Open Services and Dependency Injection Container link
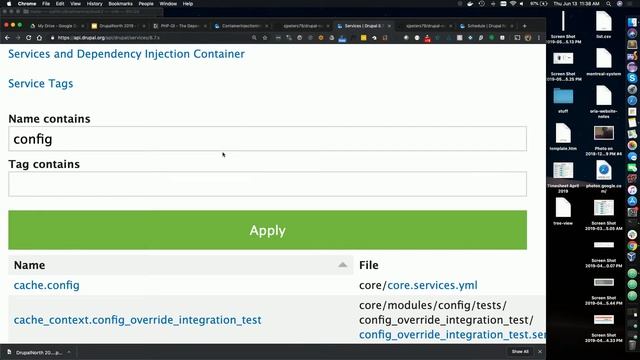Screen dimensions: 640x360 coord(127,54)
